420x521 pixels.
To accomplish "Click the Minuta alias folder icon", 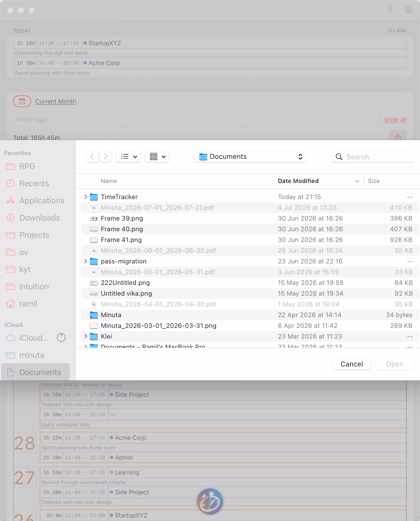I will 94,315.
